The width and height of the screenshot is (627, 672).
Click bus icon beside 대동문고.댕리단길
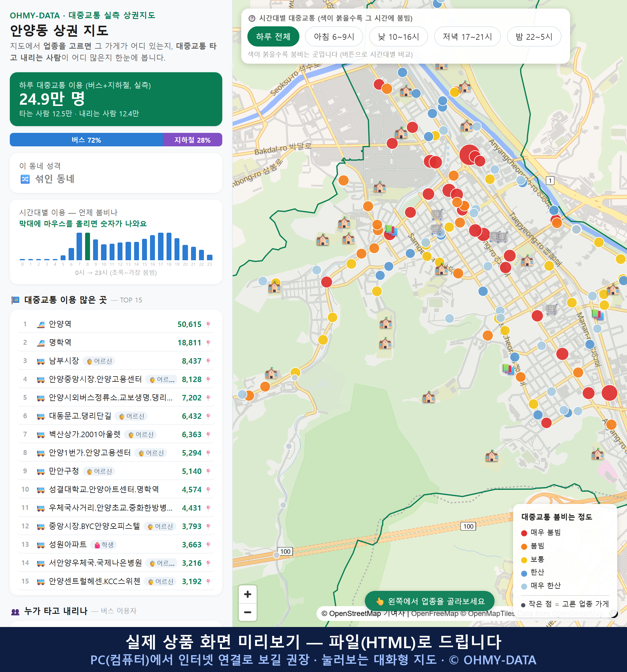pos(40,416)
